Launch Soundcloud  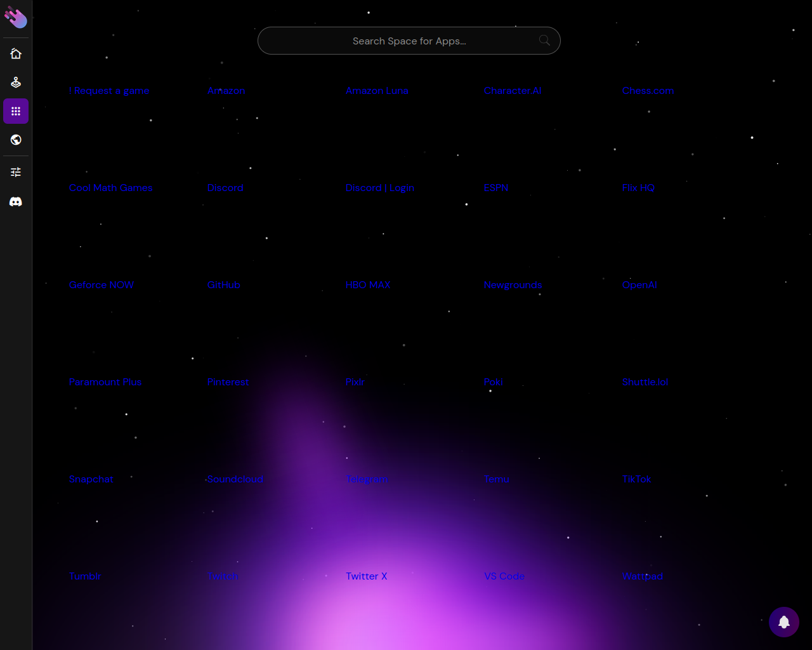tap(235, 479)
